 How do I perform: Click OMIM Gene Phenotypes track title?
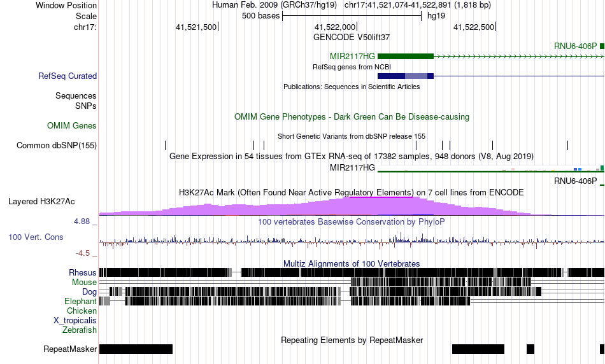[x=352, y=117]
